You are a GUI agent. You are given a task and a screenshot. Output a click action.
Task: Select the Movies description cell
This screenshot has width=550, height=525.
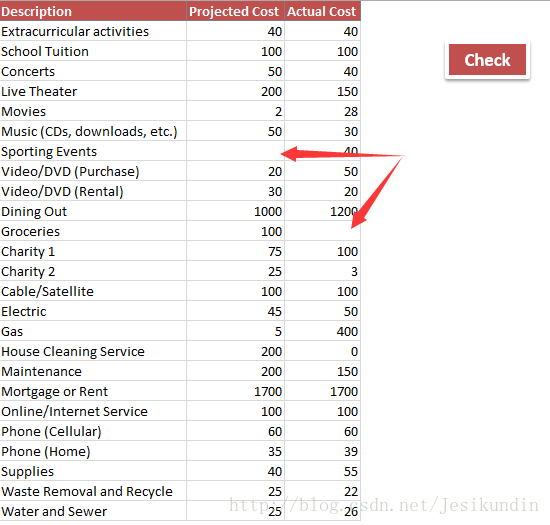(x=93, y=111)
